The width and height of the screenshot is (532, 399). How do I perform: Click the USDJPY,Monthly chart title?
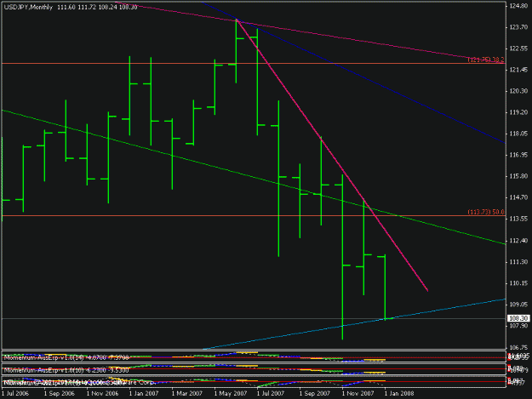[28, 7]
